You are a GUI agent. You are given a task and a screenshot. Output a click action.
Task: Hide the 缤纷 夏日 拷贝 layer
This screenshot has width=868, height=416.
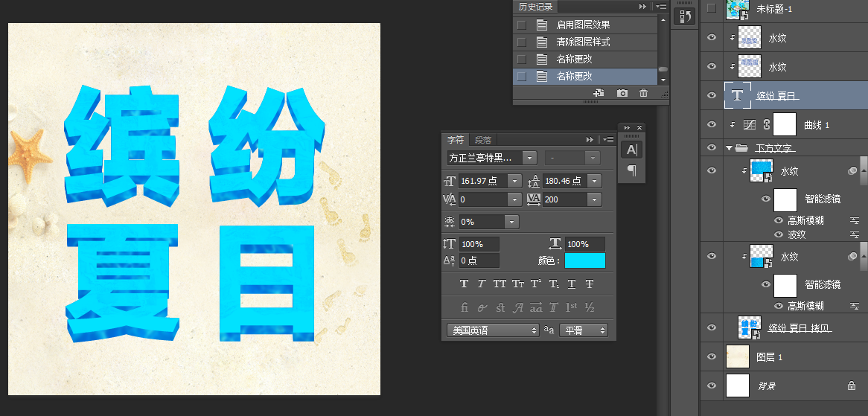712,327
